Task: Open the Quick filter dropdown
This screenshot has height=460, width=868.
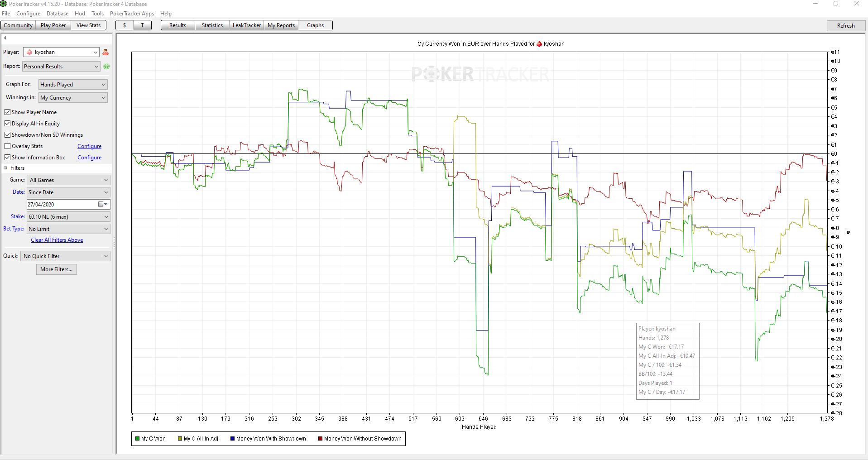Action: (x=66, y=256)
